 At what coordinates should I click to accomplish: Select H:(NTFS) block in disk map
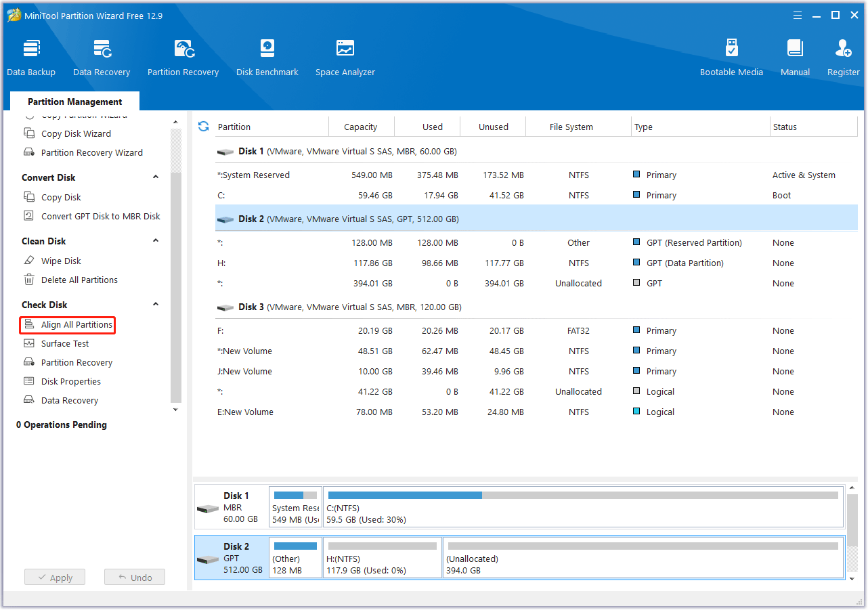[x=383, y=558]
